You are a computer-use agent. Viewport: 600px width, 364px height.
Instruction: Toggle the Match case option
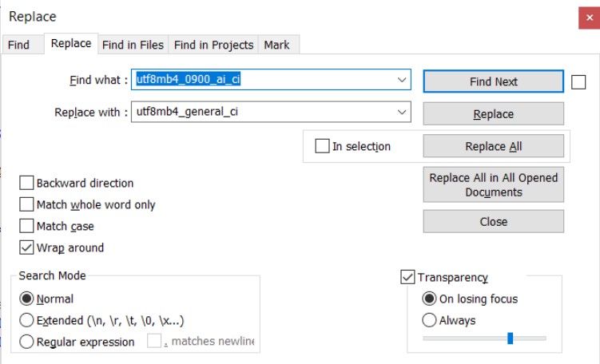pyautogui.click(x=27, y=226)
